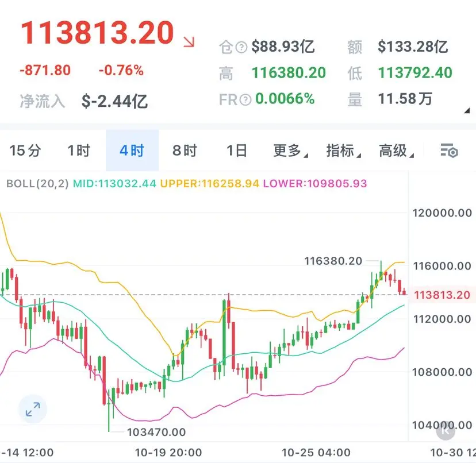
Task: Tap the current price 113813.20 headline
Action: tap(97, 33)
